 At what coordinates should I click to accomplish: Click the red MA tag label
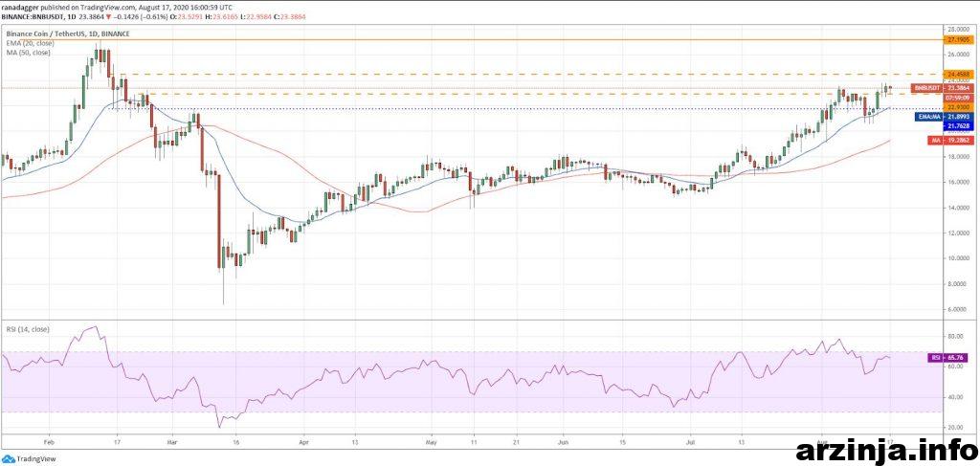936,141
